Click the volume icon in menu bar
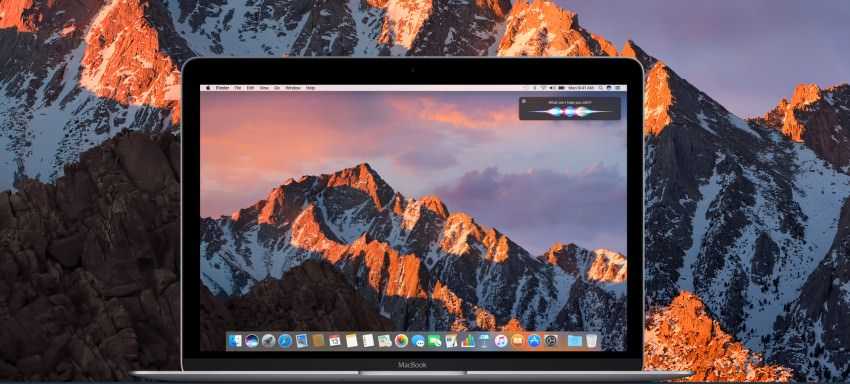Screen dimensions: 850x384 [x=552, y=88]
